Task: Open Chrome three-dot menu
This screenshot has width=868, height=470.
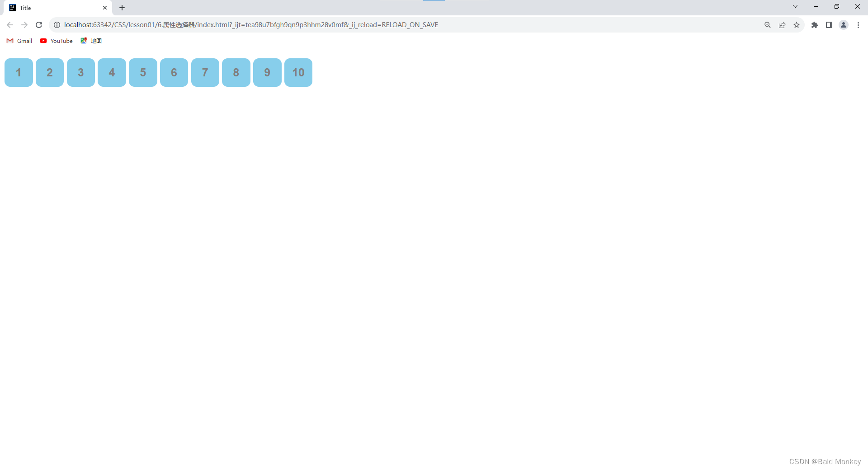Action: (x=858, y=25)
